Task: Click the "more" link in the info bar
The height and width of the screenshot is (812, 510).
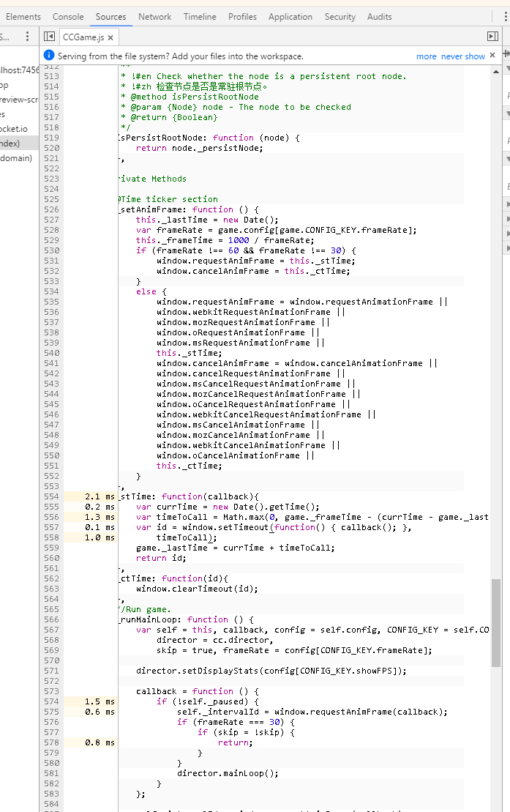Action: 426,56
